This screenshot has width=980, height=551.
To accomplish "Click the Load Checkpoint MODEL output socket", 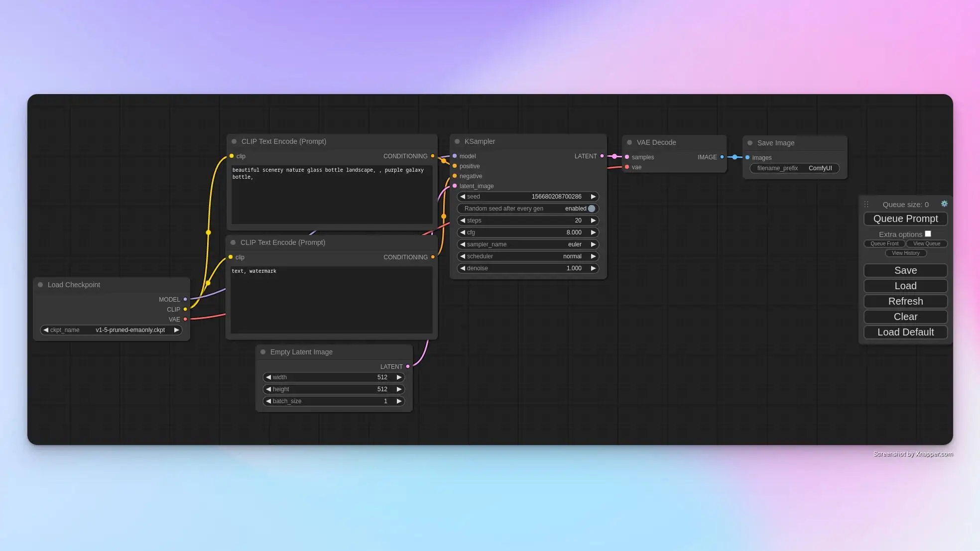I will (x=185, y=299).
